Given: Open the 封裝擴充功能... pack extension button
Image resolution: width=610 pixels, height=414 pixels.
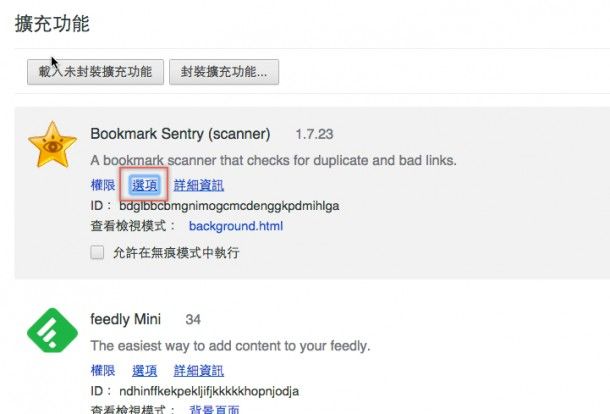Looking at the screenshot, I should pos(224,72).
